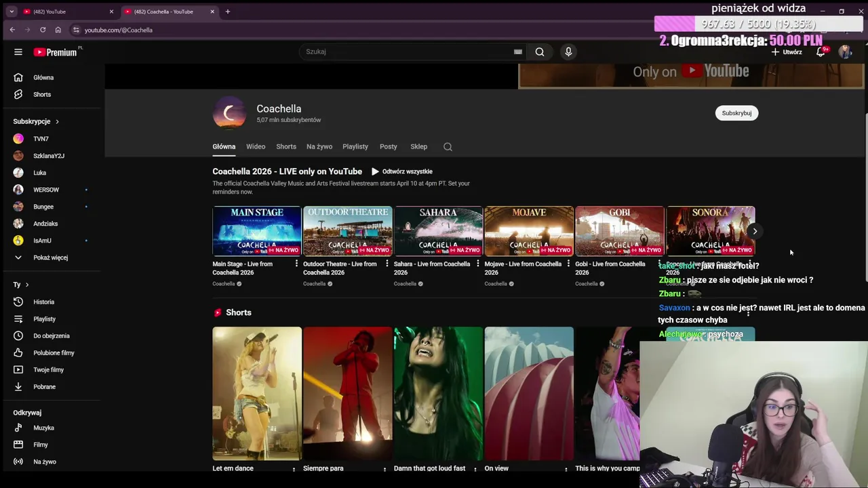The width and height of the screenshot is (868, 488).
Task: Expand Pokaż więcej subscriptions
Action: 51,258
